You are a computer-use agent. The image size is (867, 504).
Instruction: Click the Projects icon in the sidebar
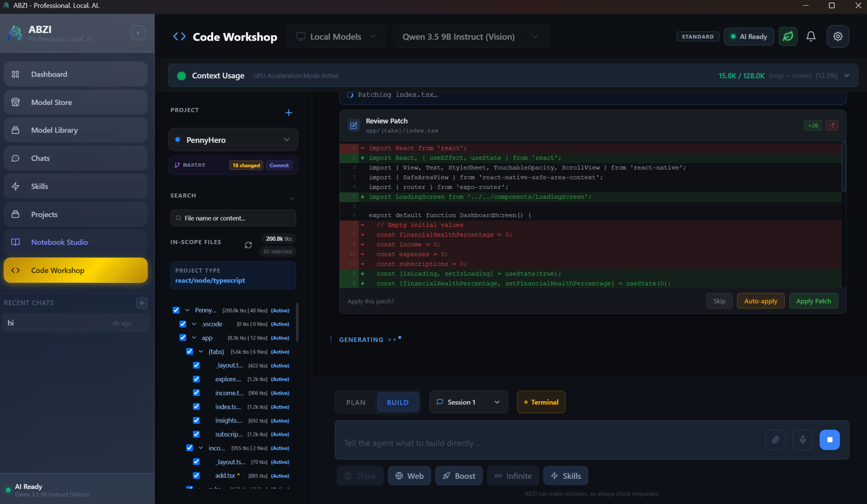[16, 214]
